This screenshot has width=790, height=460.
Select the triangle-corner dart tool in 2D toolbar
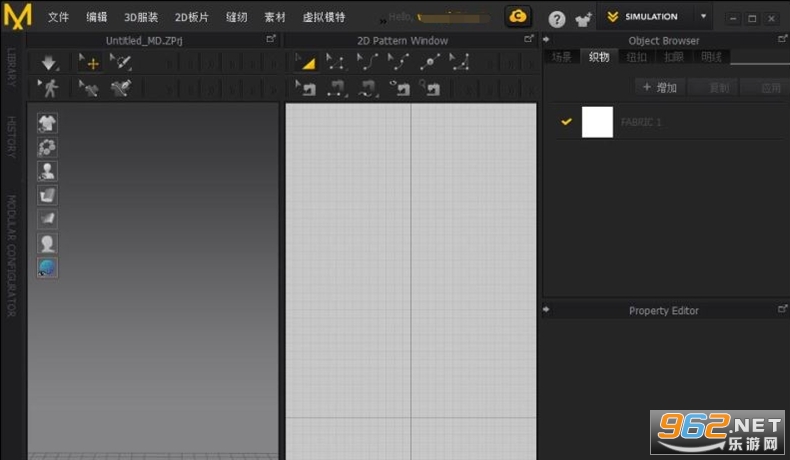click(x=460, y=62)
